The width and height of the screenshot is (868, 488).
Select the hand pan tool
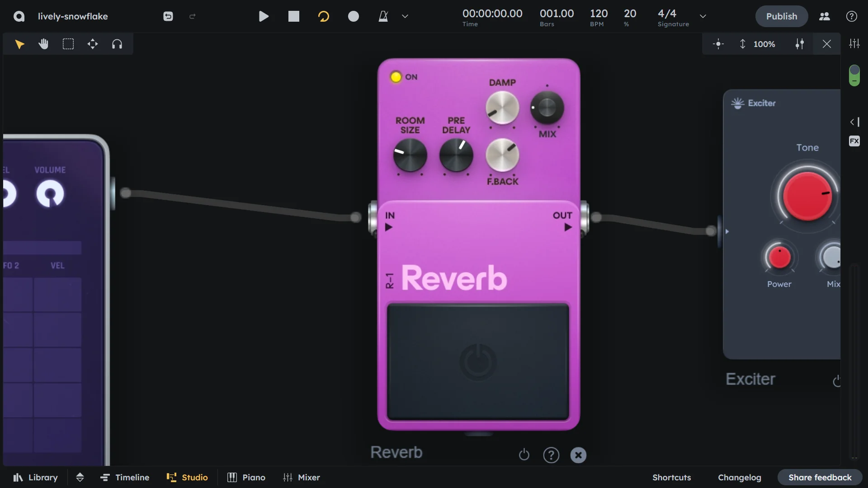pos(43,44)
